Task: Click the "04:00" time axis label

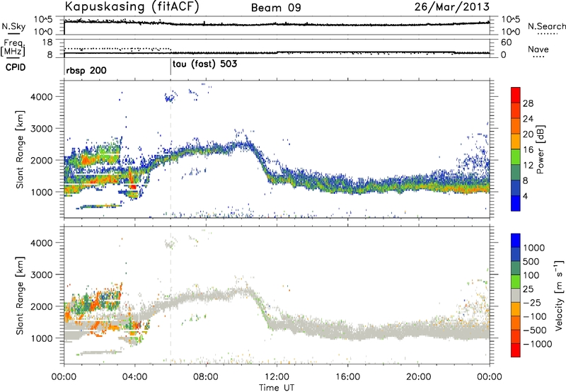Action: click(135, 377)
